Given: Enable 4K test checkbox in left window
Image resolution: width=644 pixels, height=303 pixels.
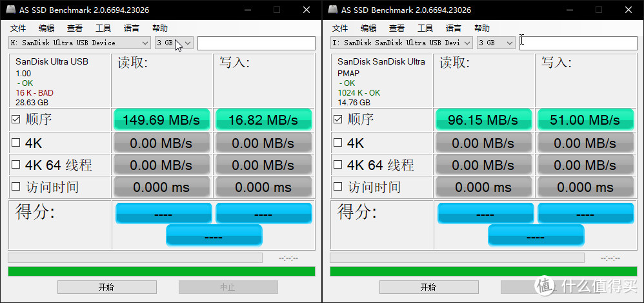Looking at the screenshot, I should tap(15, 143).
